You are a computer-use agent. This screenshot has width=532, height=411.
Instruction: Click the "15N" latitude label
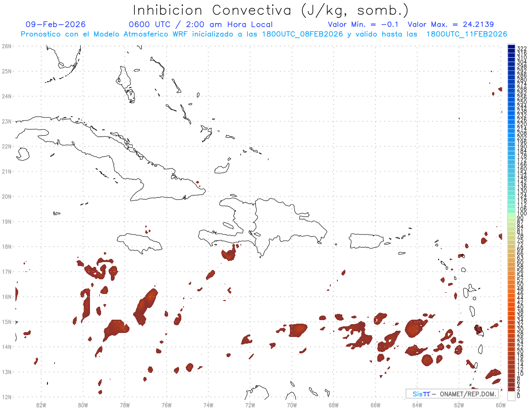[7, 321]
